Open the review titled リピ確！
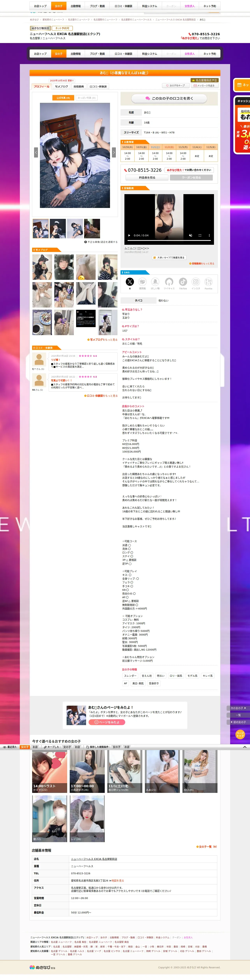 (x=55, y=360)
